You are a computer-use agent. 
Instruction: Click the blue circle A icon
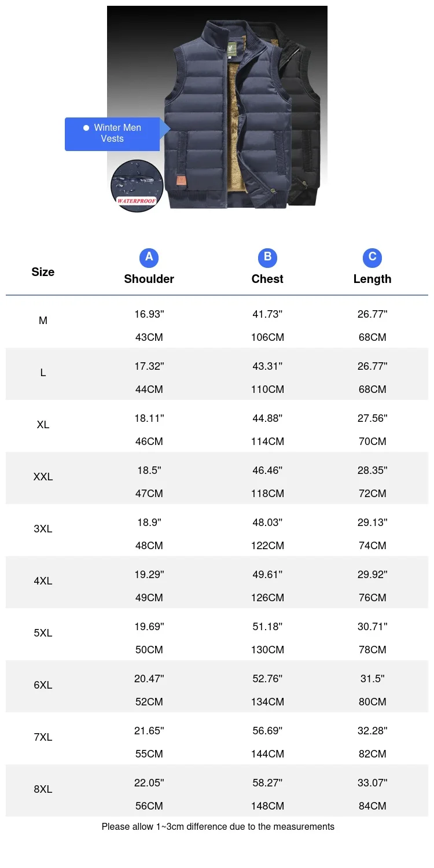click(x=149, y=257)
